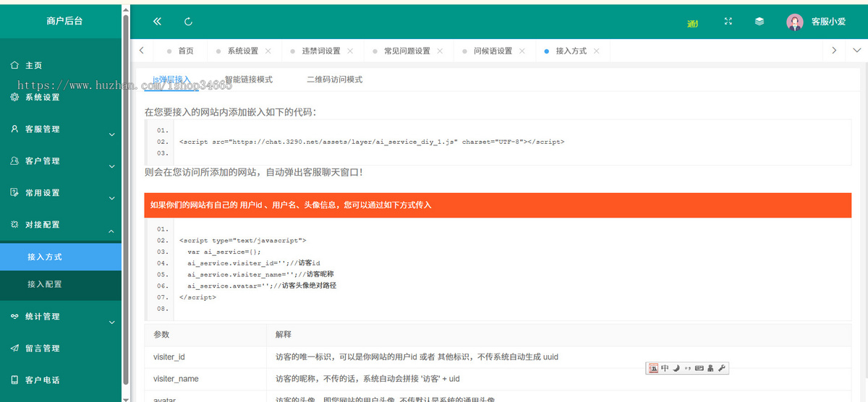
Task: Expand the 常用设置 menu chevron
Action: click(x=111, y=198)
